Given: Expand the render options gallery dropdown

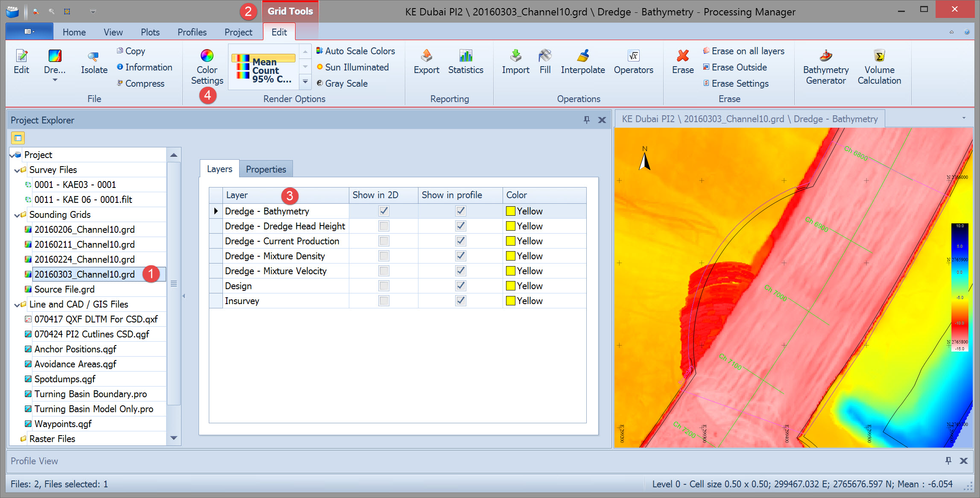Looking at the screenshot, I should click(x=305, y=81).
